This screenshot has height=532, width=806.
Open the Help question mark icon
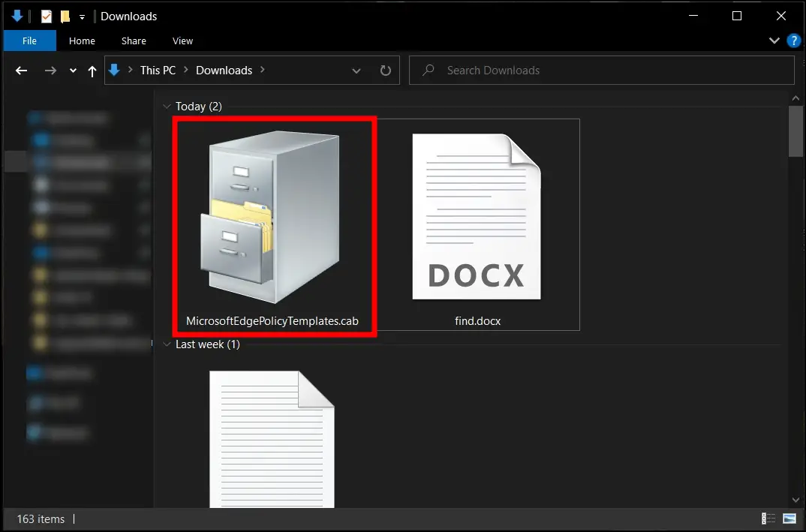794,41
